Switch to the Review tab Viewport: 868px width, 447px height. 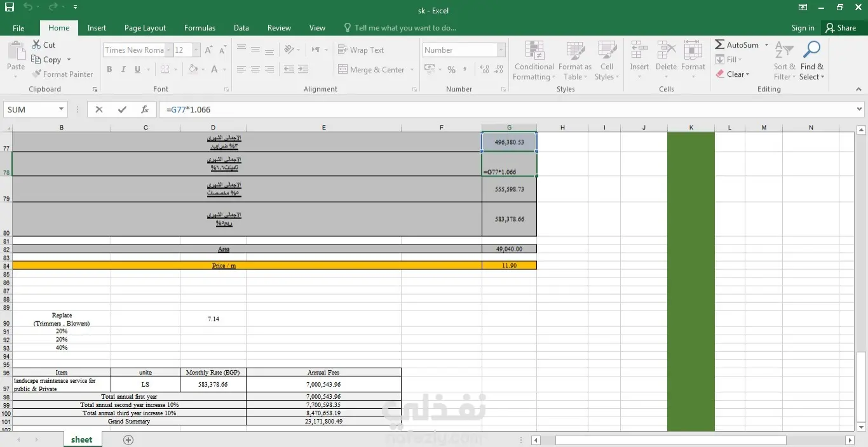(279, 28)
